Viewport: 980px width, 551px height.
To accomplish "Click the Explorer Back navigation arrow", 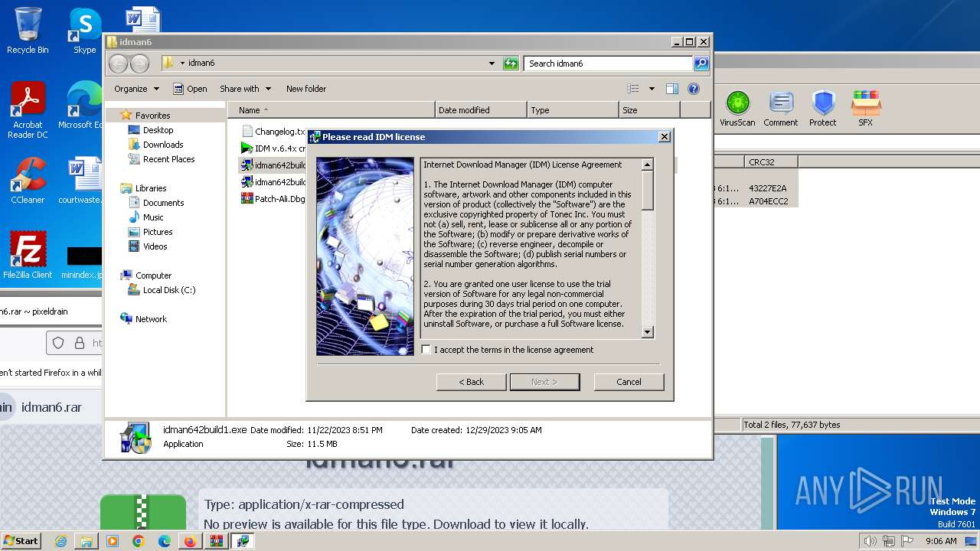I will click(x=119, y=64).
